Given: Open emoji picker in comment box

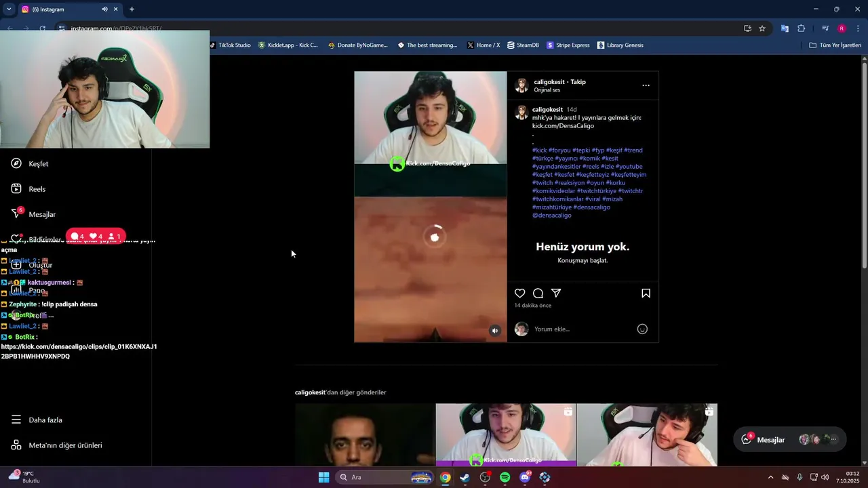Looking at the screenshot, I should pos(642,329).
